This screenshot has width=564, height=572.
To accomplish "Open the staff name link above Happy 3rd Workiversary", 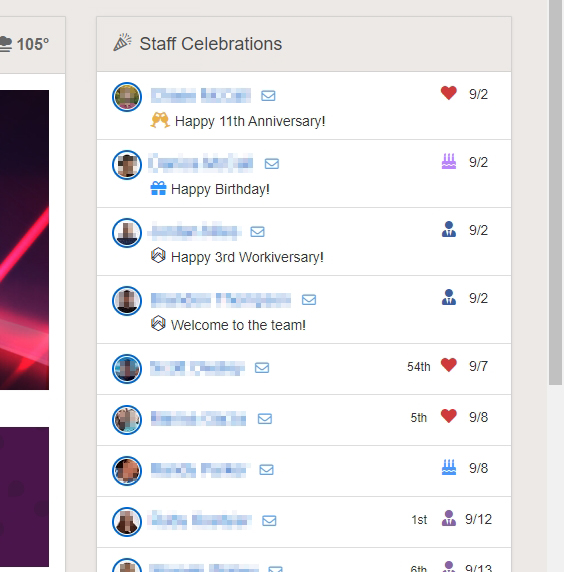I will [x=194, y=231].
